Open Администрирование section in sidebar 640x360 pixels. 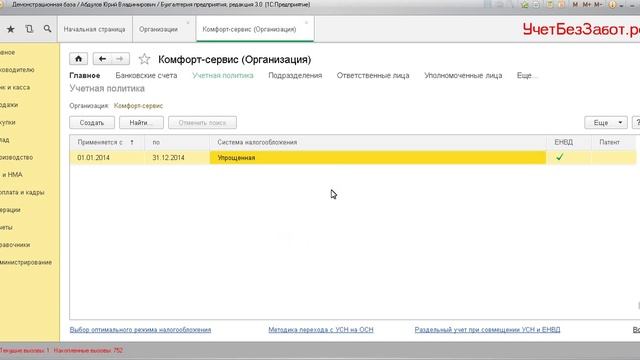pyautogui.click(x=26, y=262)
